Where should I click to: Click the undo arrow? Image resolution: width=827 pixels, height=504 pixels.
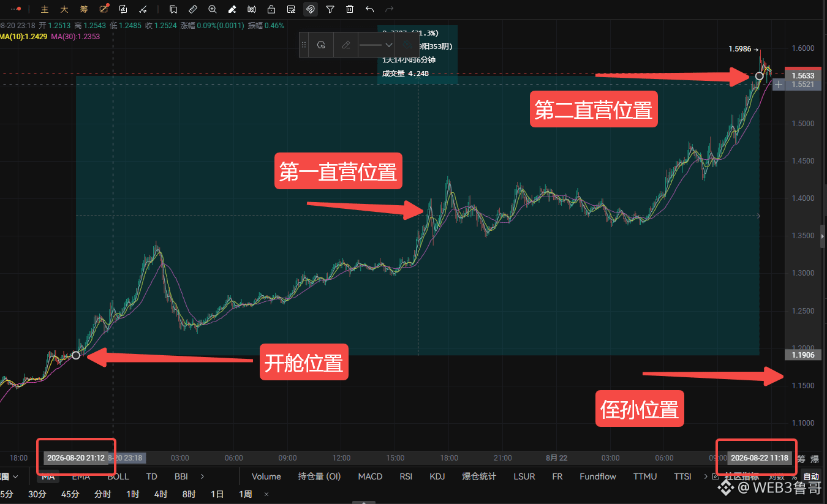[369, 9]
